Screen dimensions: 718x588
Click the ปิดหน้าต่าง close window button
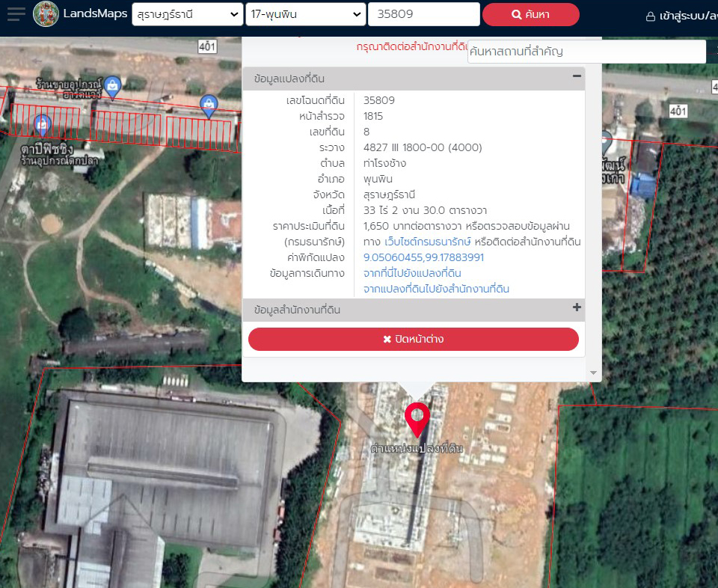413,339
